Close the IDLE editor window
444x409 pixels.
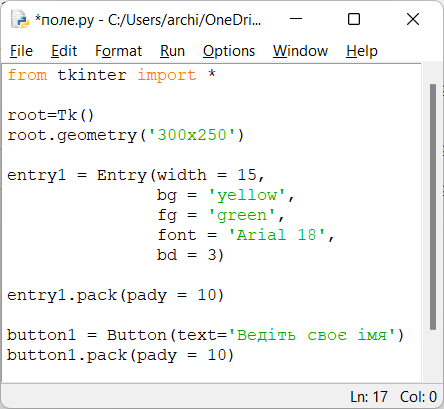(413, 19)
